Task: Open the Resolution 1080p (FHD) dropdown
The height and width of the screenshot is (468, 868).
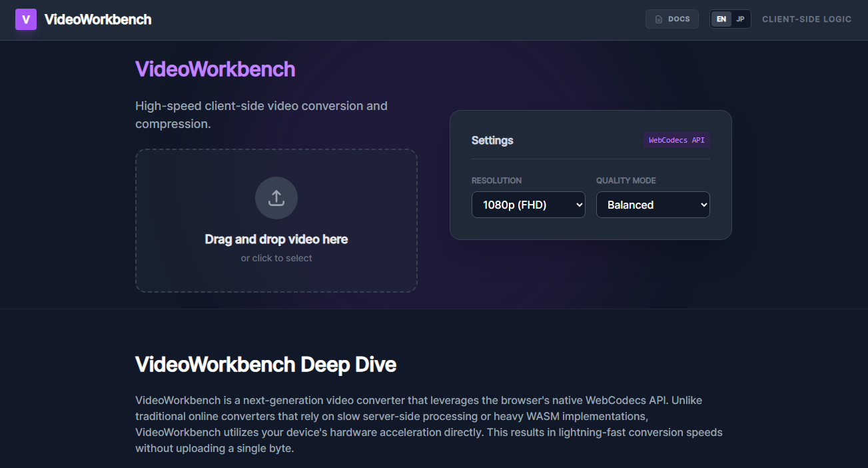Action: point(528,205)
